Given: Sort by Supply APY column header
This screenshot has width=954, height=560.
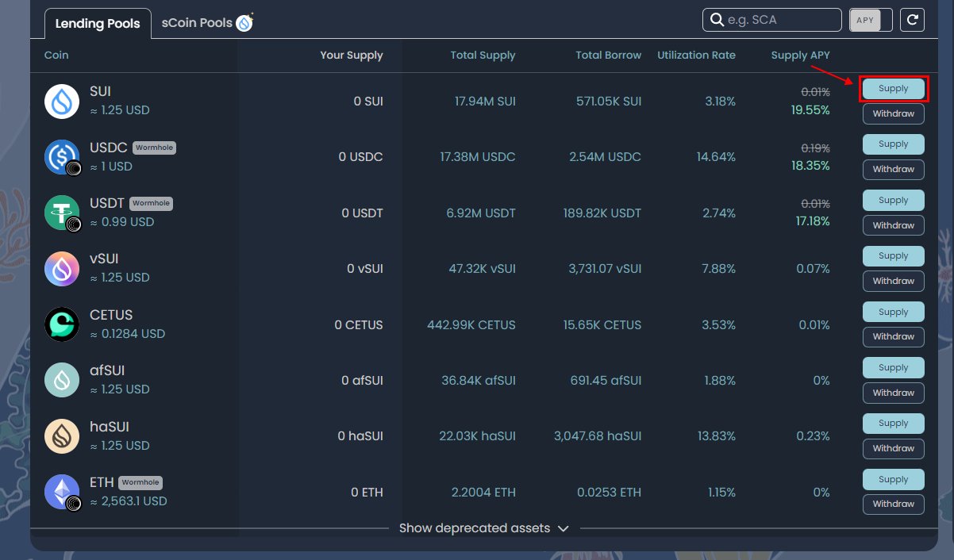Looking at the screenshot, I should coord(800,56).
